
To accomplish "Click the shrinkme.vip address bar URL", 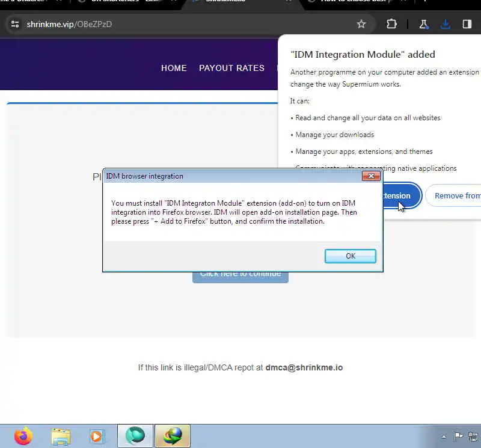I will (x=69, y=24).
